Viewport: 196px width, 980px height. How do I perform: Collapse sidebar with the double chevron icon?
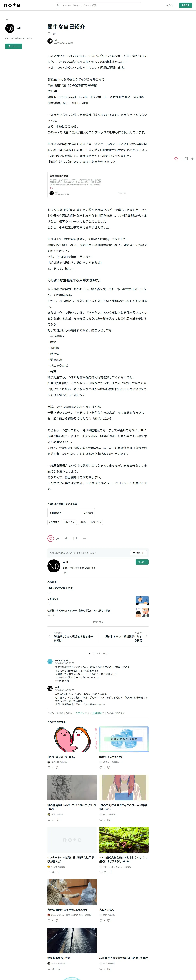tap(7, 20)
